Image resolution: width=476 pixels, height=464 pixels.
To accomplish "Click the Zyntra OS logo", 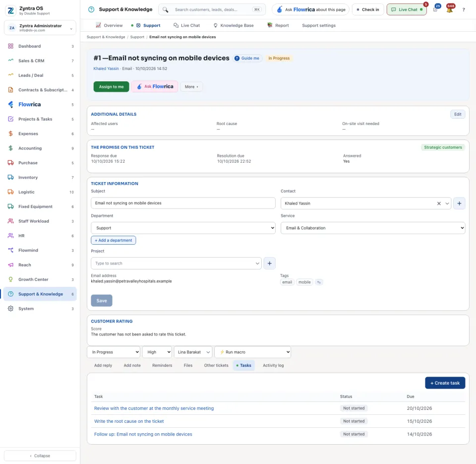I will (x=10, y=10).
